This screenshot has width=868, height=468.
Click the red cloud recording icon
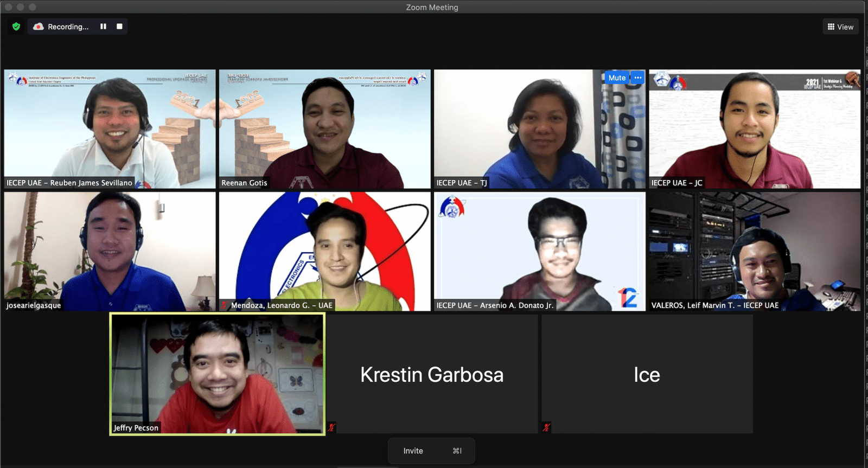39,27
